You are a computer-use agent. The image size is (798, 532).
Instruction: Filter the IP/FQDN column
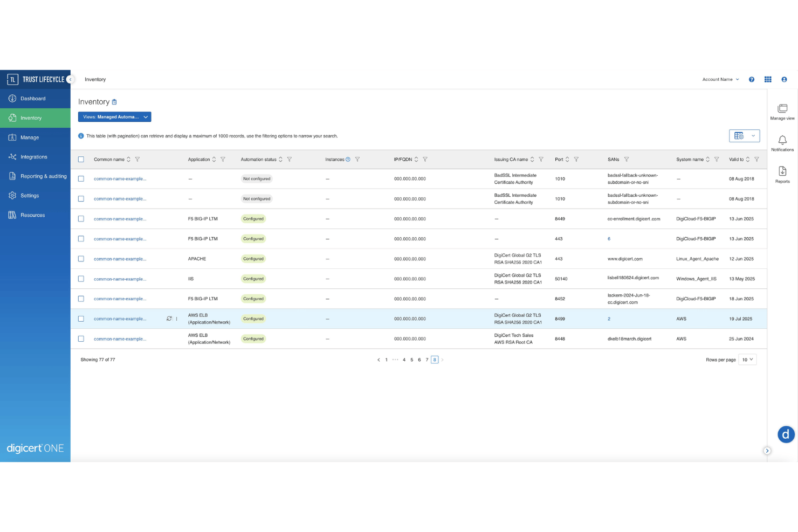425,160
